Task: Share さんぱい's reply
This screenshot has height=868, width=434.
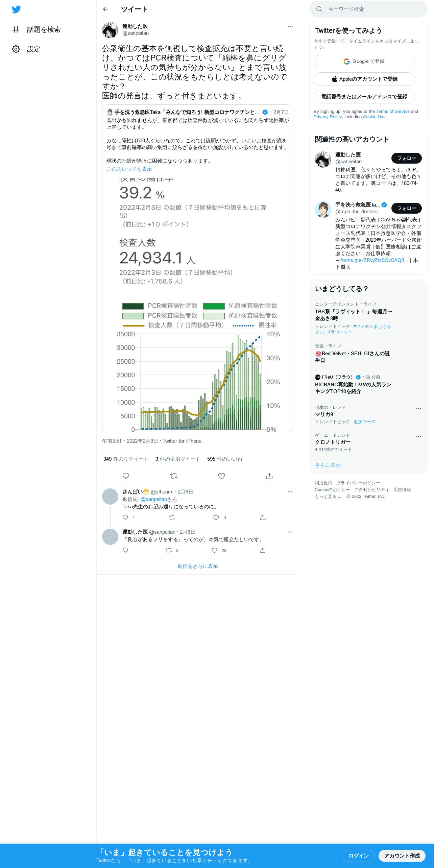Action: [263, 517]
